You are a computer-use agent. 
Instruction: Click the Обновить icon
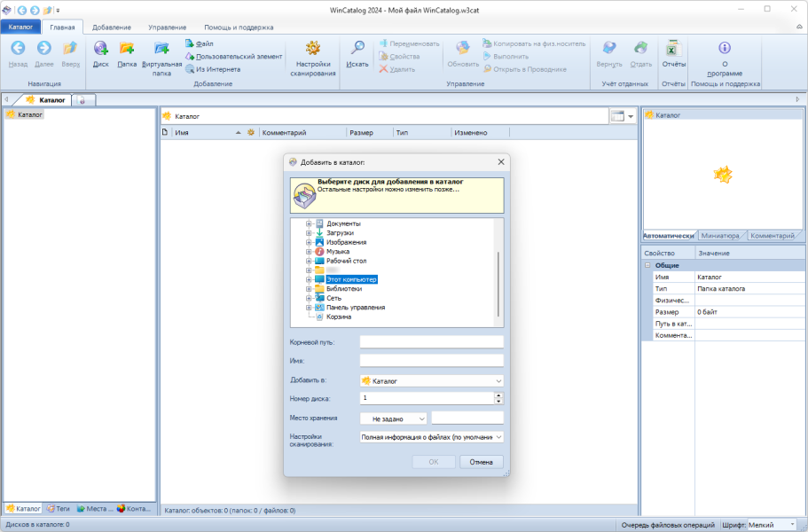tap(463, 49)
